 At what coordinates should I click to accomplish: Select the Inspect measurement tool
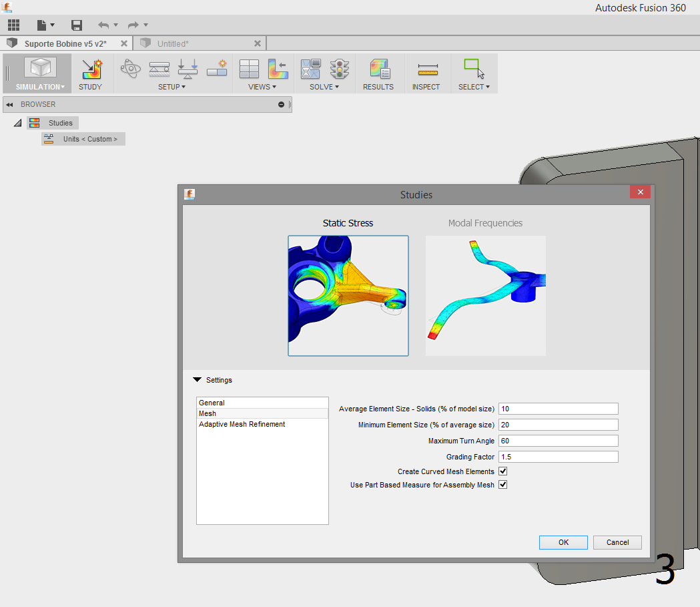point(426,73)
